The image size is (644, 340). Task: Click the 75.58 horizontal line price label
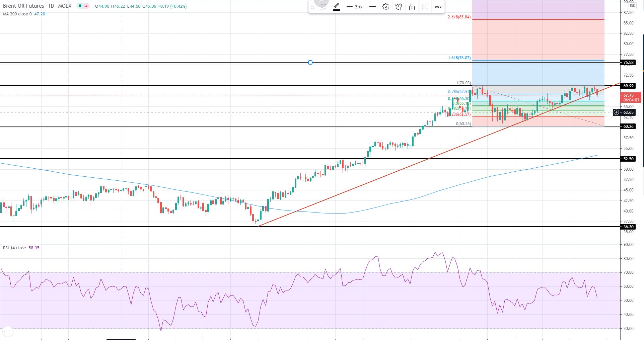pos(628,63)
